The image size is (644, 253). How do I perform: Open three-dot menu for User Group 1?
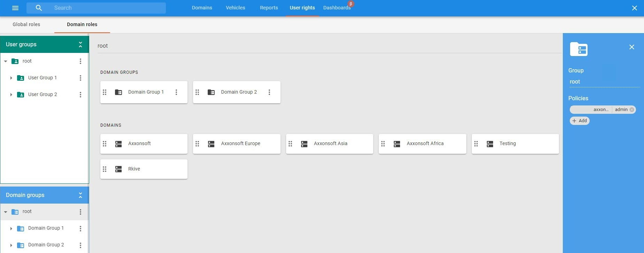pos(80,78)
